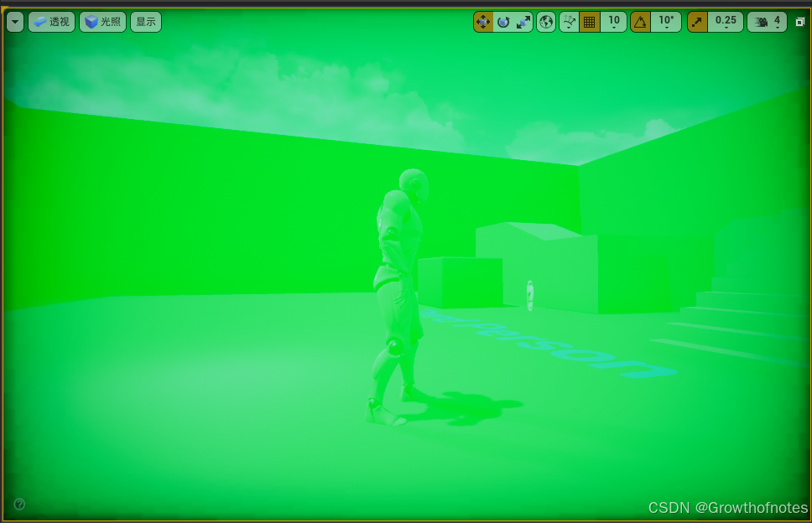
Task: Select the translate move gizmo tool
Action: click(x=483, y=22)
